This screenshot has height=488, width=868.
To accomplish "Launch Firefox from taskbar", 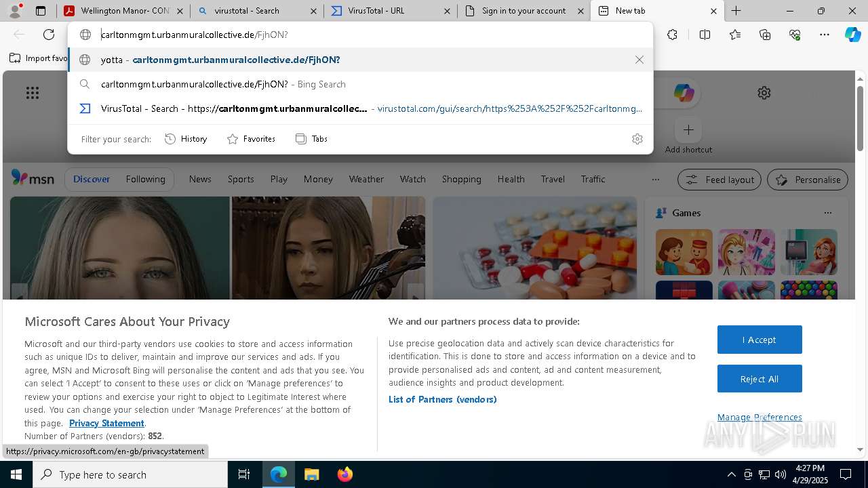I will coord(344,474).
